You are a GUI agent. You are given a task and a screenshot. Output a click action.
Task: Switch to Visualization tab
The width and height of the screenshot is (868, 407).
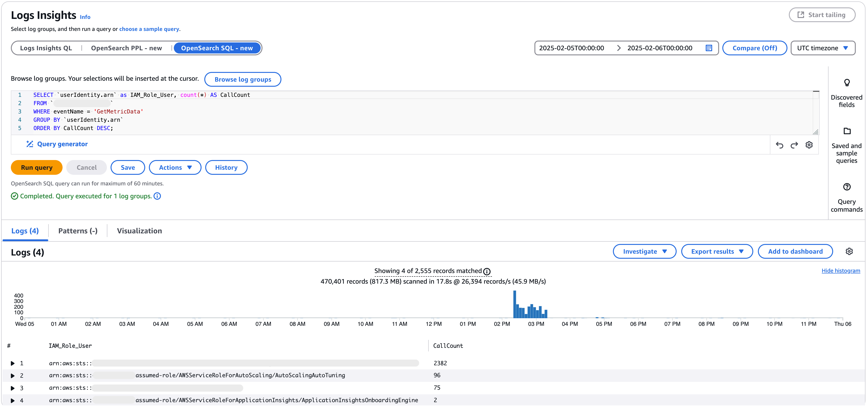139,231
